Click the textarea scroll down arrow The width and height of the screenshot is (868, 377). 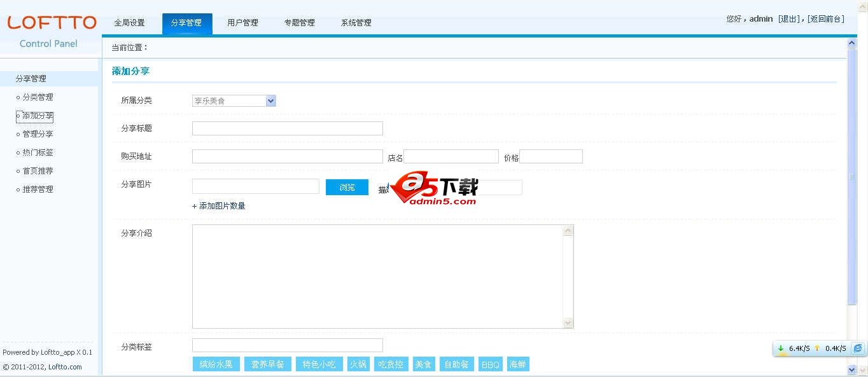pos(568,323)
